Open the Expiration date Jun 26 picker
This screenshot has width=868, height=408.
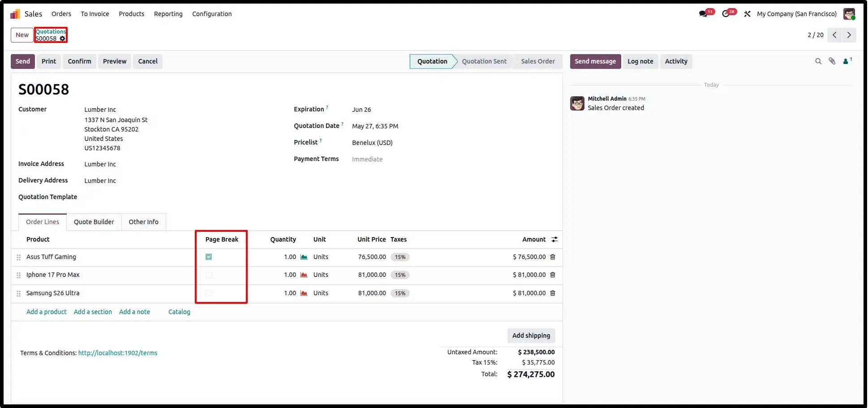[x=361, y=110]
